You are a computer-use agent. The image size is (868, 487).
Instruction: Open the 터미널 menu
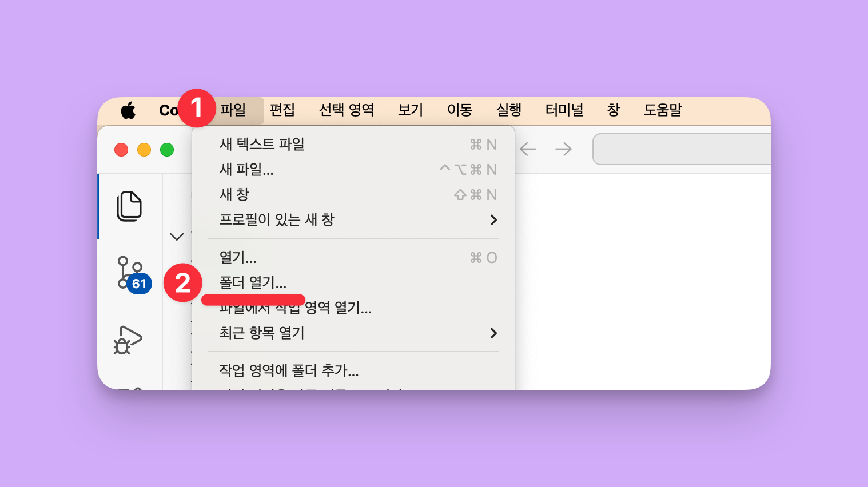tap(564, 110)
